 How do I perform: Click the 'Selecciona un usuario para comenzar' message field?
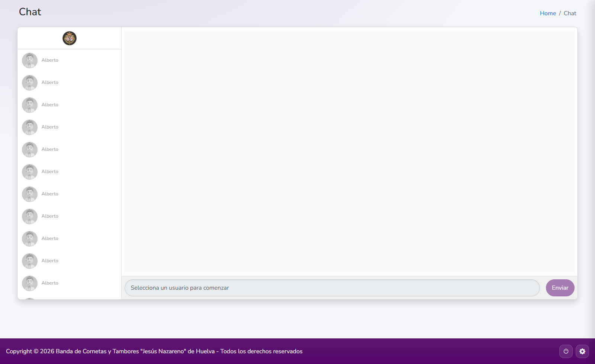tap(332, 288)
